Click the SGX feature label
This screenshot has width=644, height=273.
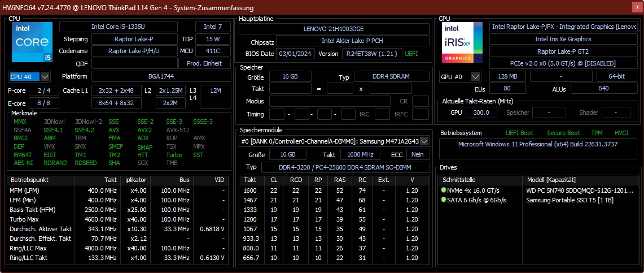point(143,163)
